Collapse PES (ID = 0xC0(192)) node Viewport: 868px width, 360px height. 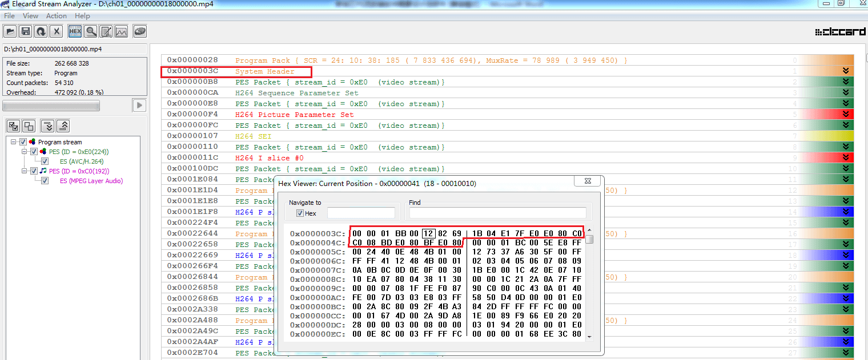coord(25,171)
